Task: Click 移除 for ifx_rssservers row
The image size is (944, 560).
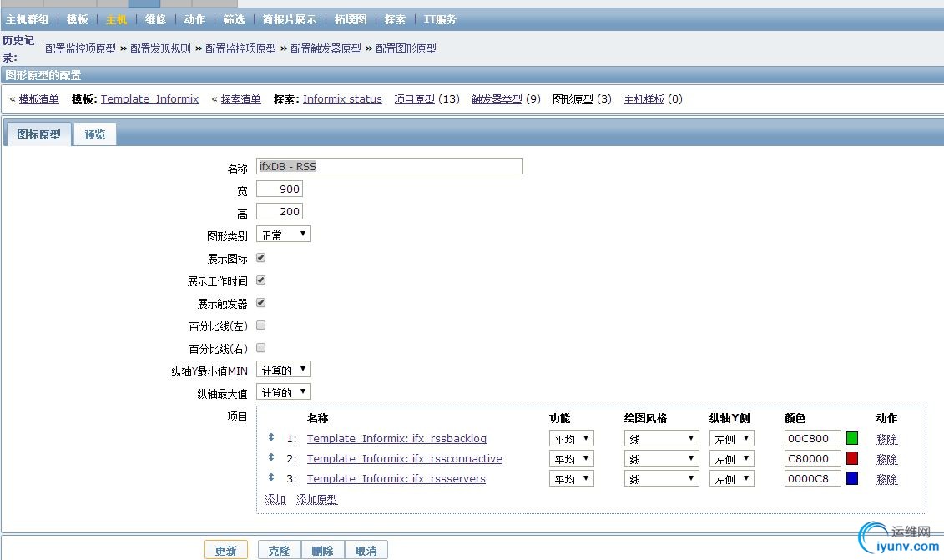Action: point(886,479)
